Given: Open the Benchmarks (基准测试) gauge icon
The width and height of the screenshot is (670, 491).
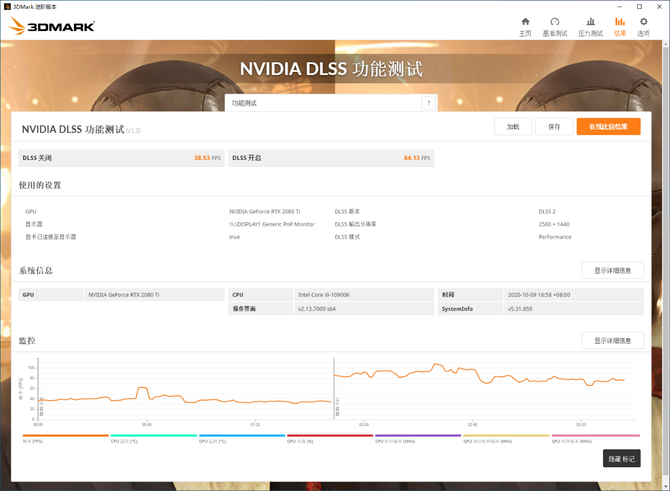Looking at the screenshot, I should click(555, 26).
